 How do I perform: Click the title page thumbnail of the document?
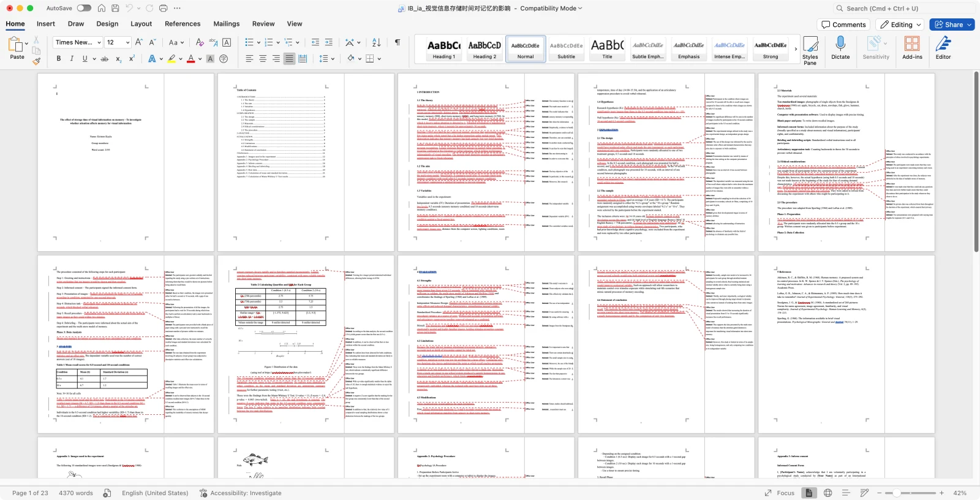click(126, 162)
